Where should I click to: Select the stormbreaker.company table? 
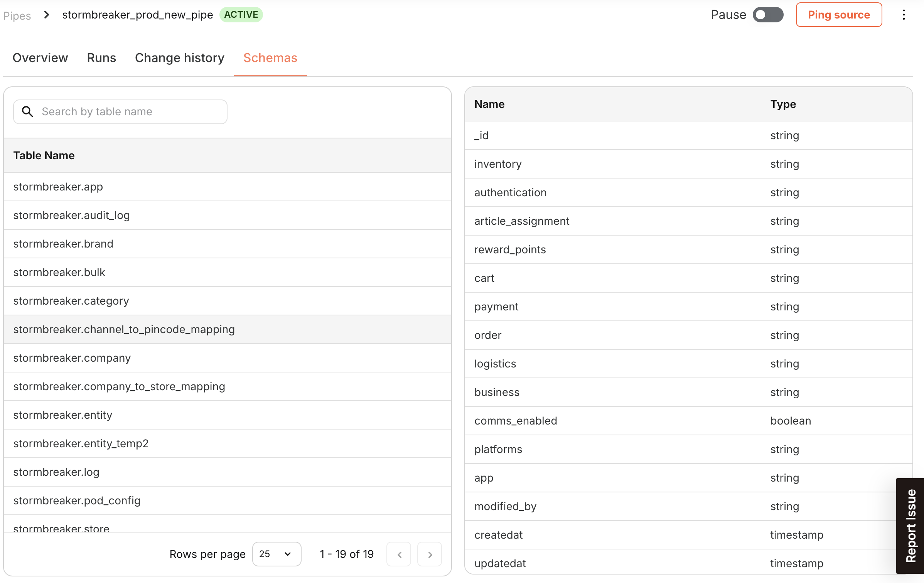click(228, 358)
